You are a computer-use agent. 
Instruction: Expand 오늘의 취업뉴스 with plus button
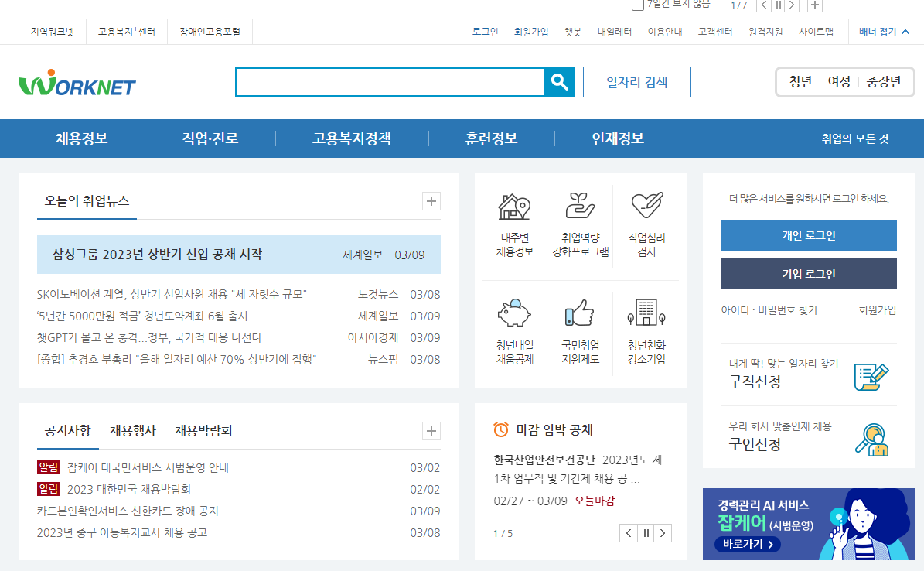[x=431, y=201]
